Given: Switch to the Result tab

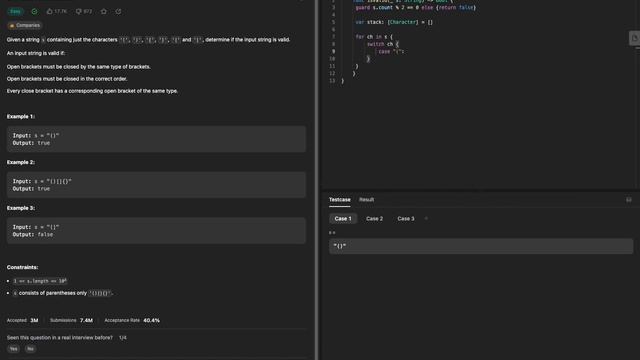Looking at the screenshot, I should click(367, 200).
